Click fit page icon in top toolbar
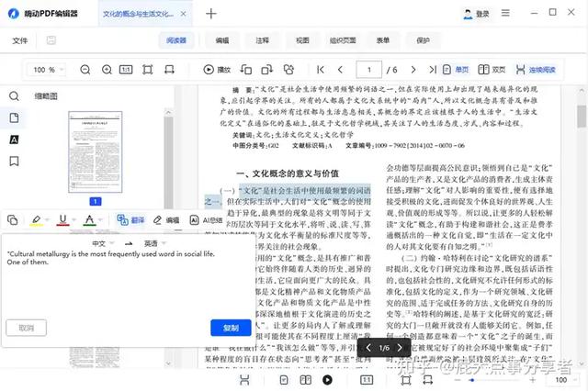588x391 pixels. (147, 70)
